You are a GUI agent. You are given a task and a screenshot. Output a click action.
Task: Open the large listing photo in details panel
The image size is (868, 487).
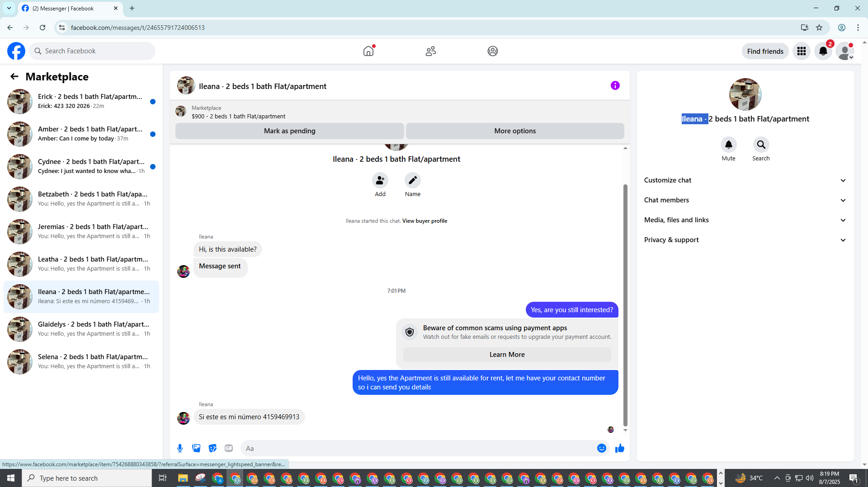tap(745, 94)
